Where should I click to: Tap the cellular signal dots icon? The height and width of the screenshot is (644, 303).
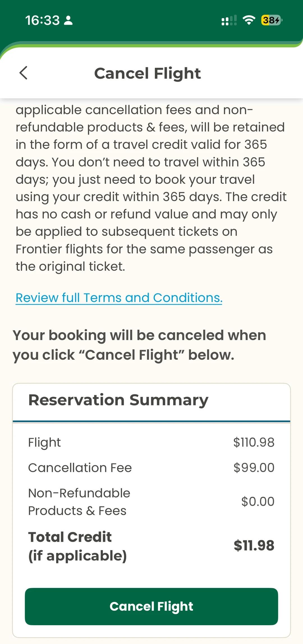[229, 20]
